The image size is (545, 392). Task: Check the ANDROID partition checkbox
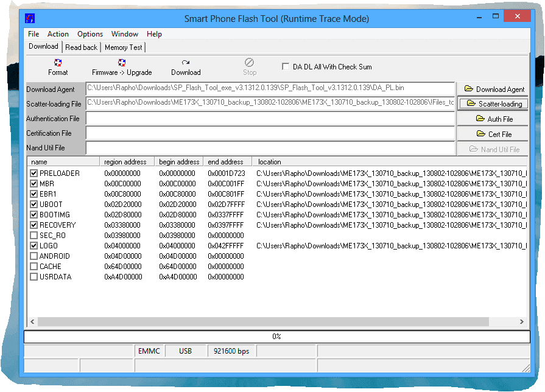pyautogui.click(x=33, y=256)
